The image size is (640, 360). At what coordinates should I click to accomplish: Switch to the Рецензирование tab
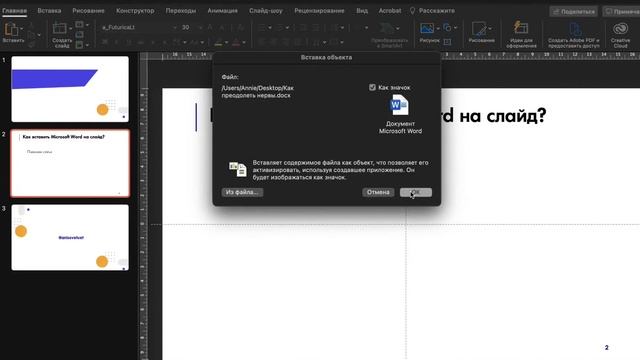point(319,11)
